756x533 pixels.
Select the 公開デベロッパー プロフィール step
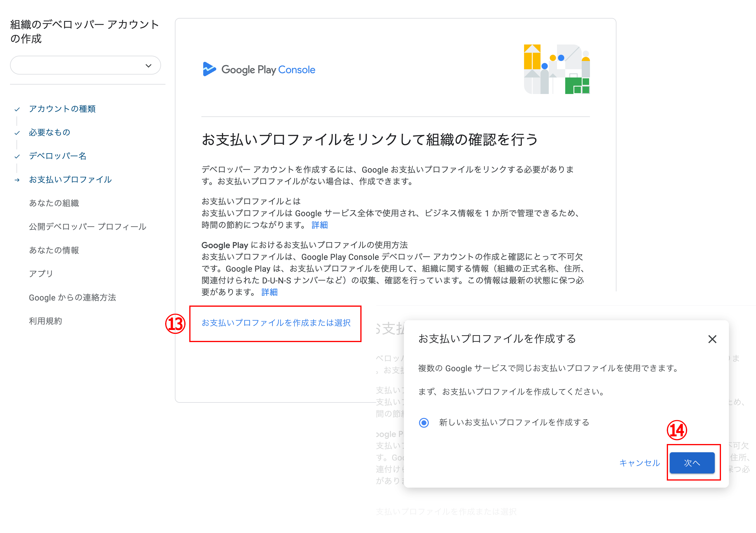(88, 227)
